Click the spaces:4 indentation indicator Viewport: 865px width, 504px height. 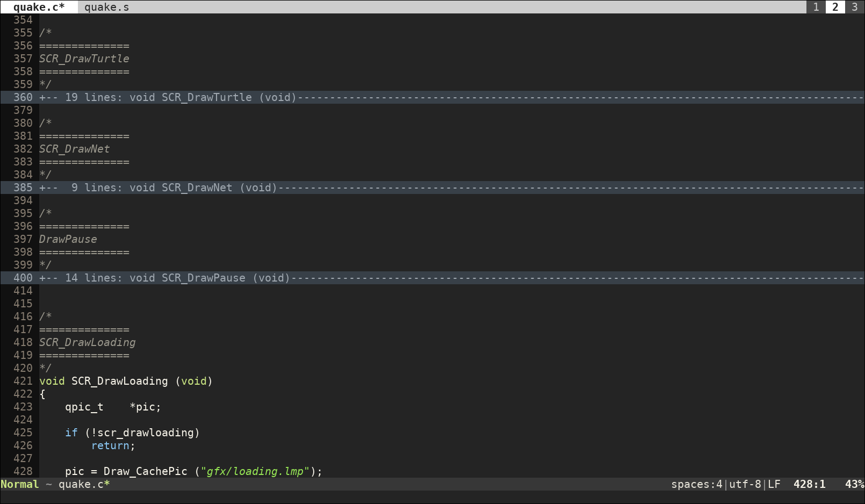pos(697,484)
